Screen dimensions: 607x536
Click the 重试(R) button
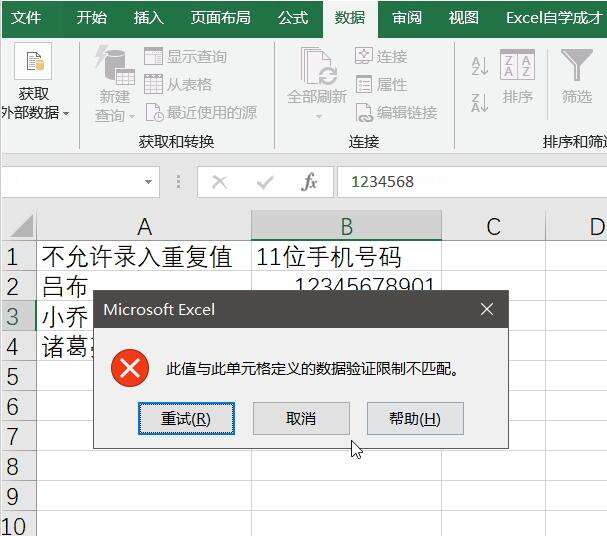click(x=186, y=418)
